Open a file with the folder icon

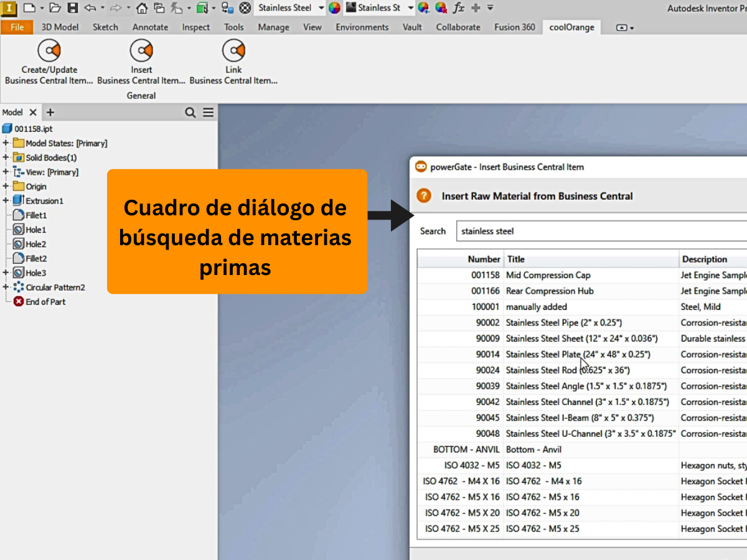55,8
